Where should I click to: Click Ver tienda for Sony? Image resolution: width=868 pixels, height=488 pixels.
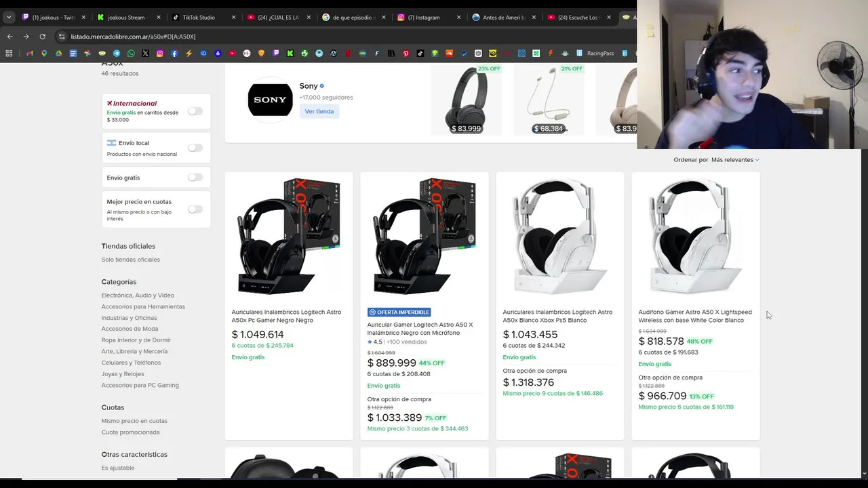click(x=319, y=111)
